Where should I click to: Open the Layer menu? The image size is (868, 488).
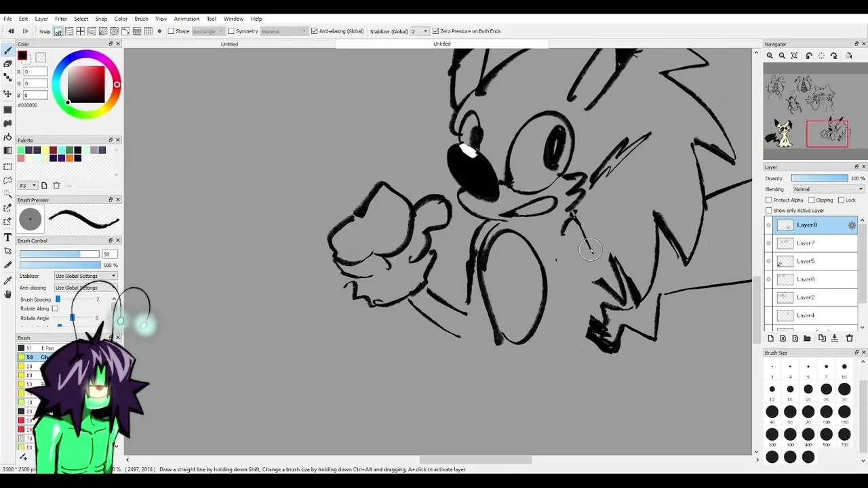(41, 19)
